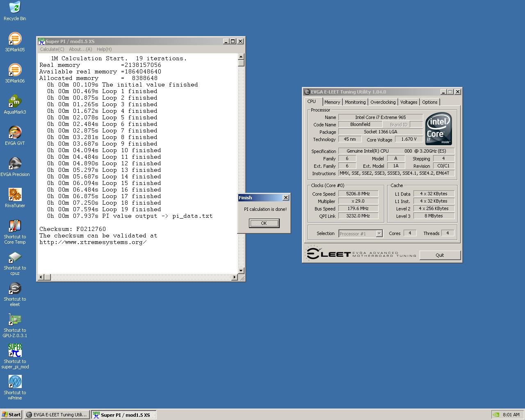Click the Technology 45 nm field
Image resolution: width=525 pixels, height=420 pixels.
click(350, 139)
